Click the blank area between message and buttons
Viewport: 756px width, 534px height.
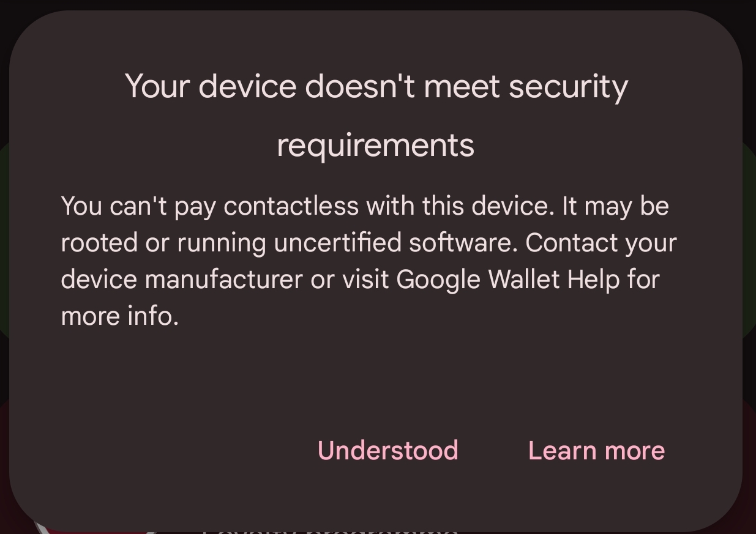point(375,379)
